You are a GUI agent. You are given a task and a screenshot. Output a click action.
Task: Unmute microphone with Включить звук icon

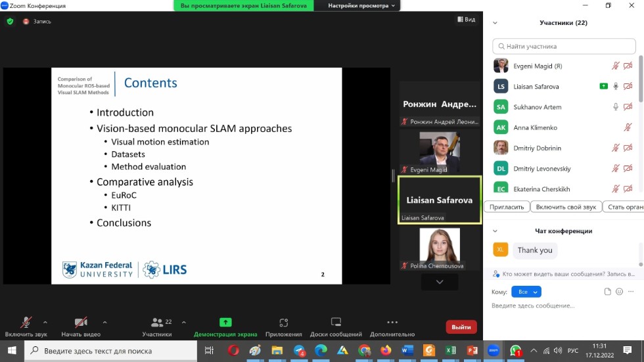tap(26, 323)
